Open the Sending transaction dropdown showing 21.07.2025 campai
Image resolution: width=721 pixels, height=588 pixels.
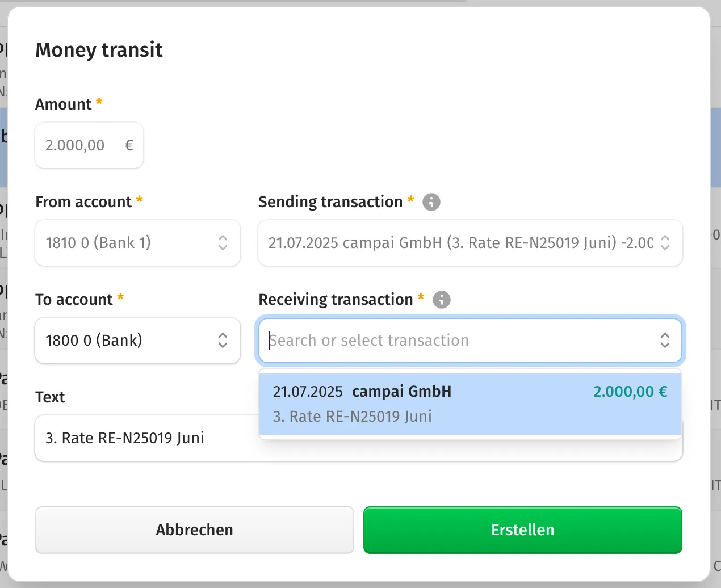[470, 243]
